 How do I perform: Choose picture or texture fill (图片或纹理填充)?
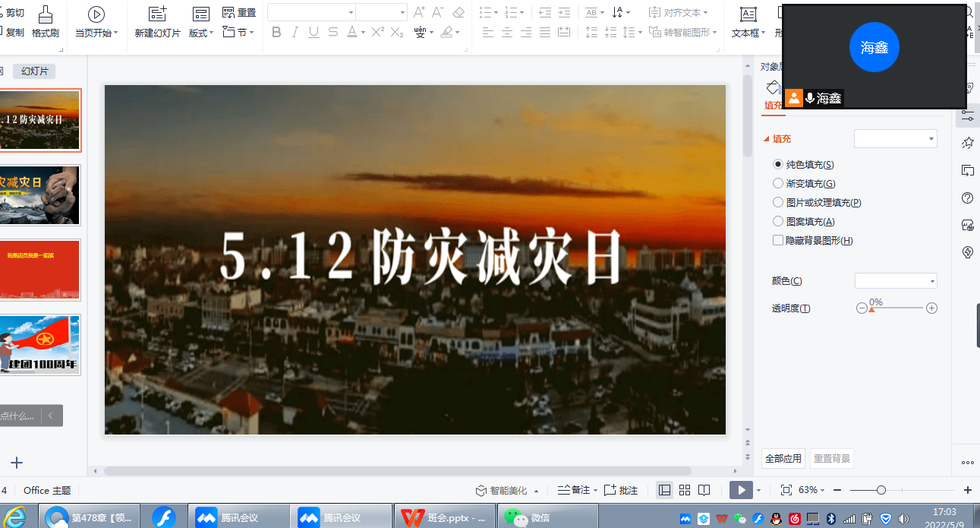(778, 202)
